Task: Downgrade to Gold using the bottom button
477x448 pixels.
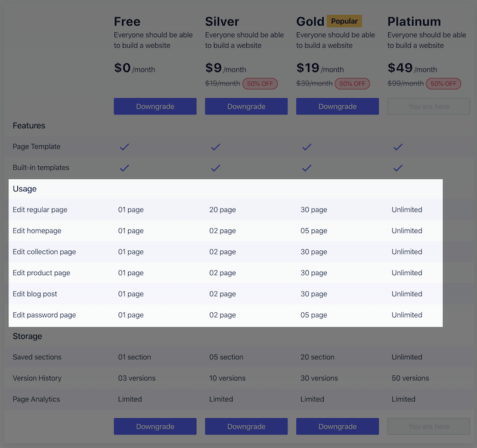Action: (x=337, y=427)
